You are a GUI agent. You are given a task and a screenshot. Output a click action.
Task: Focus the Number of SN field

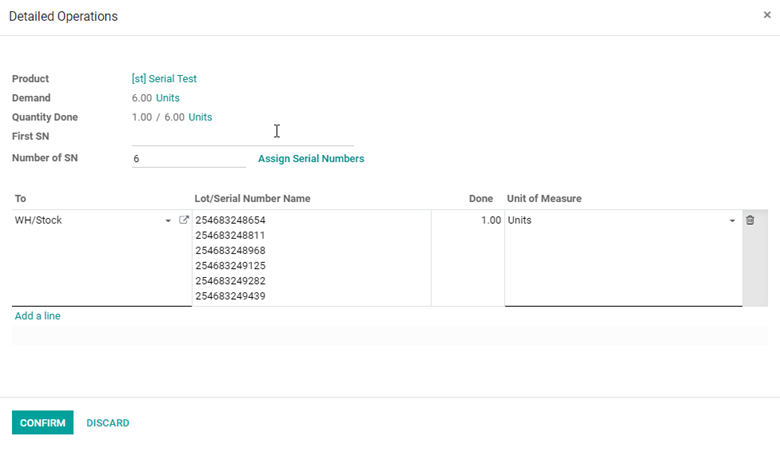tap(189, 159)
